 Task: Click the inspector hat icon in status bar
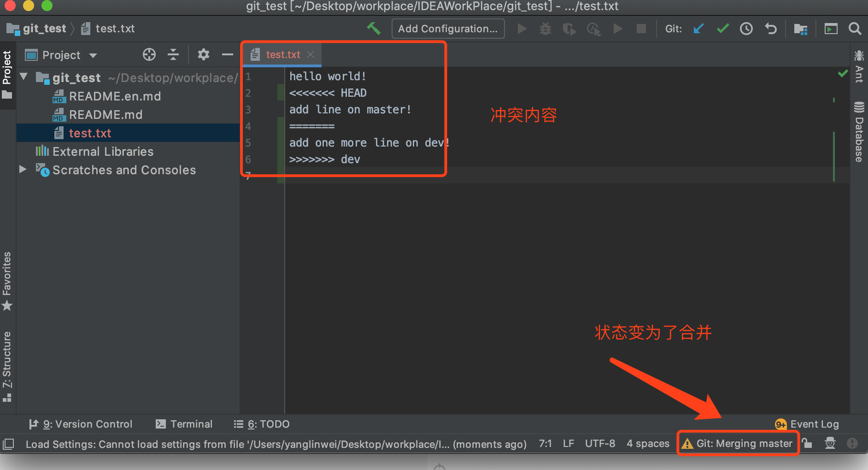[830, 443]
